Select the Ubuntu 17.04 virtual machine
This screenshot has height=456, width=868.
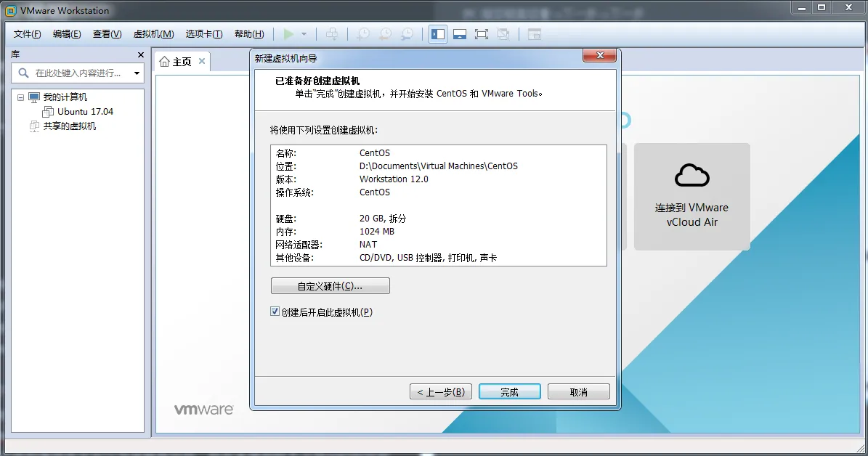(85, 112)
